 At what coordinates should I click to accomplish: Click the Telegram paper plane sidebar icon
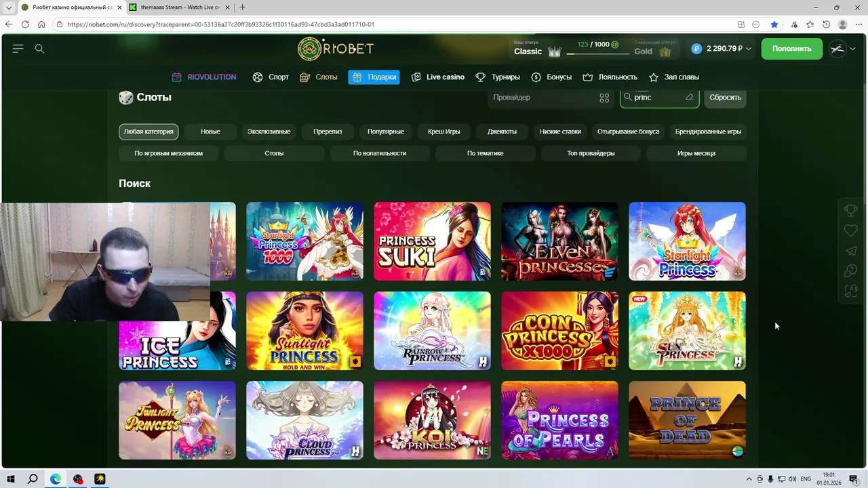click(x=850, y=251)
